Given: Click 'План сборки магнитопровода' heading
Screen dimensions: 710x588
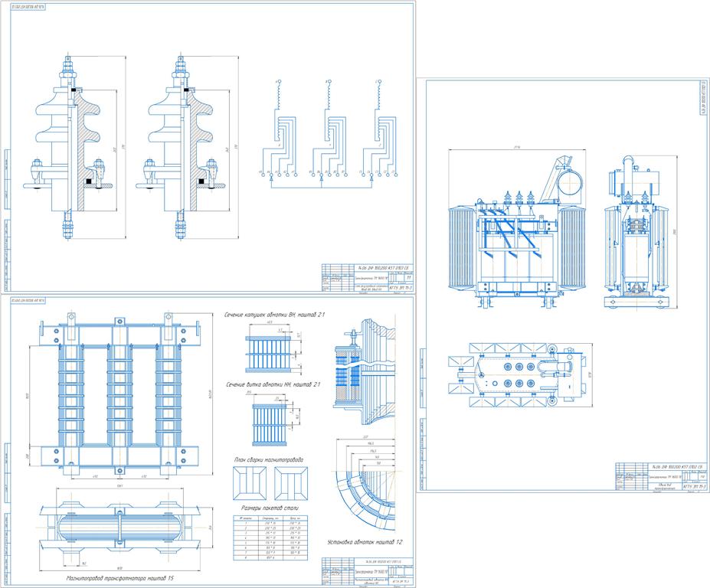Looking at the screenshot, I should tap(268, 460).
